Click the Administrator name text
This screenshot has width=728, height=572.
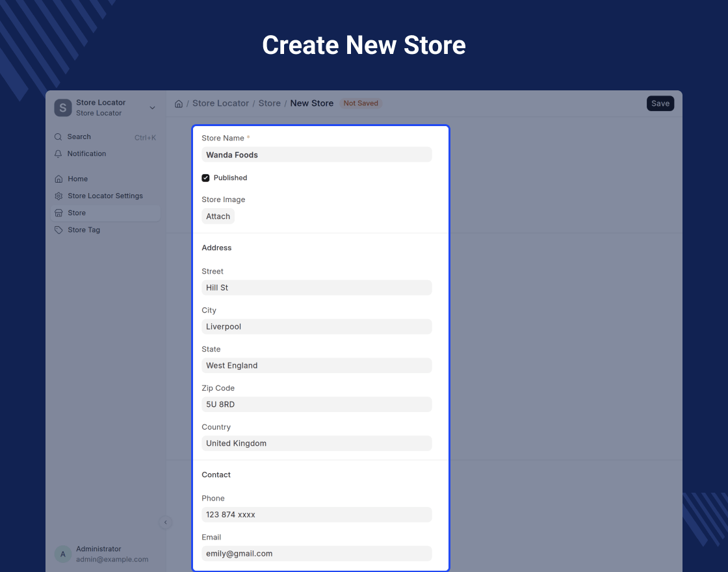98,549
